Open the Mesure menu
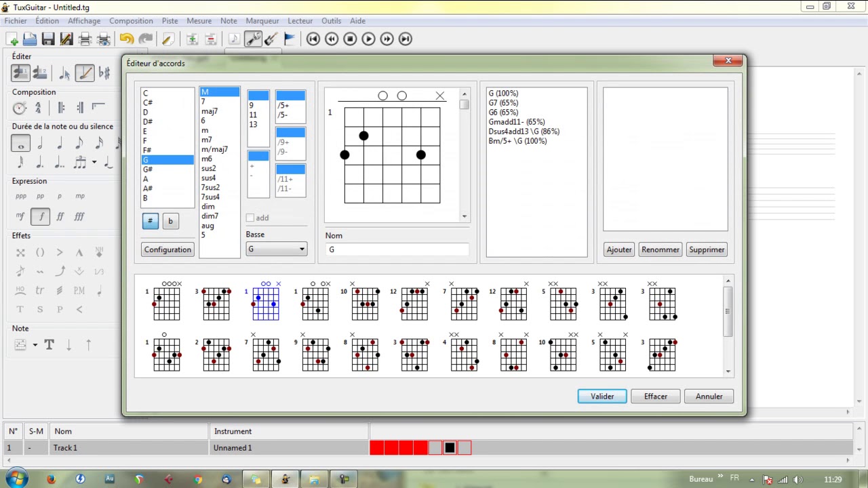The image size is (868, 488). pyautogui.click(x=199, y=21)
